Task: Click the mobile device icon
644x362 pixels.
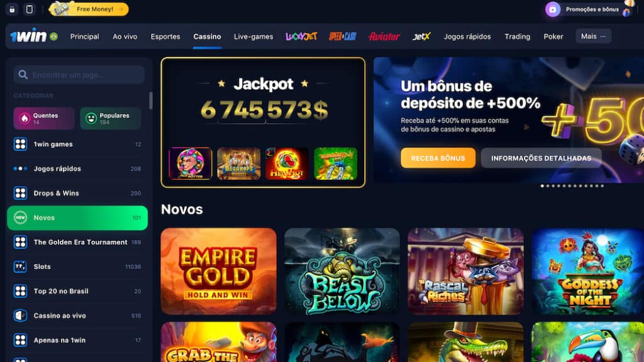Action: [29, 9]
